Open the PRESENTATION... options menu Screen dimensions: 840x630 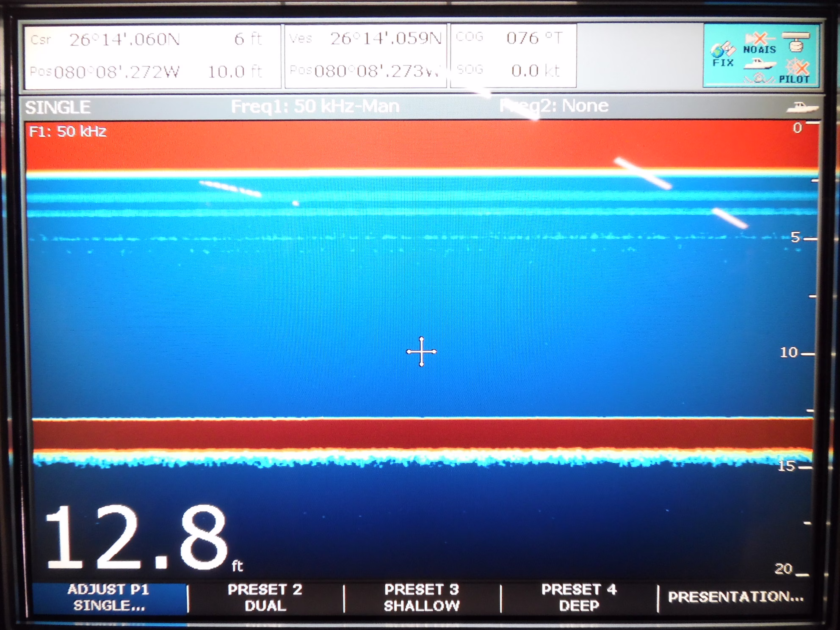click(735, 597)
